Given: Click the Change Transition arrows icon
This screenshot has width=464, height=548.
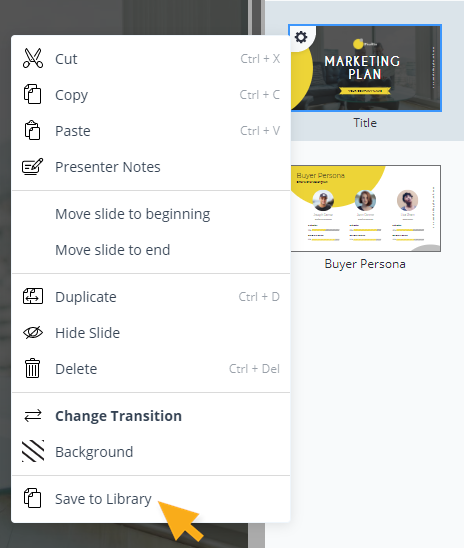Looking at the screenshot, I should point(33,416).
